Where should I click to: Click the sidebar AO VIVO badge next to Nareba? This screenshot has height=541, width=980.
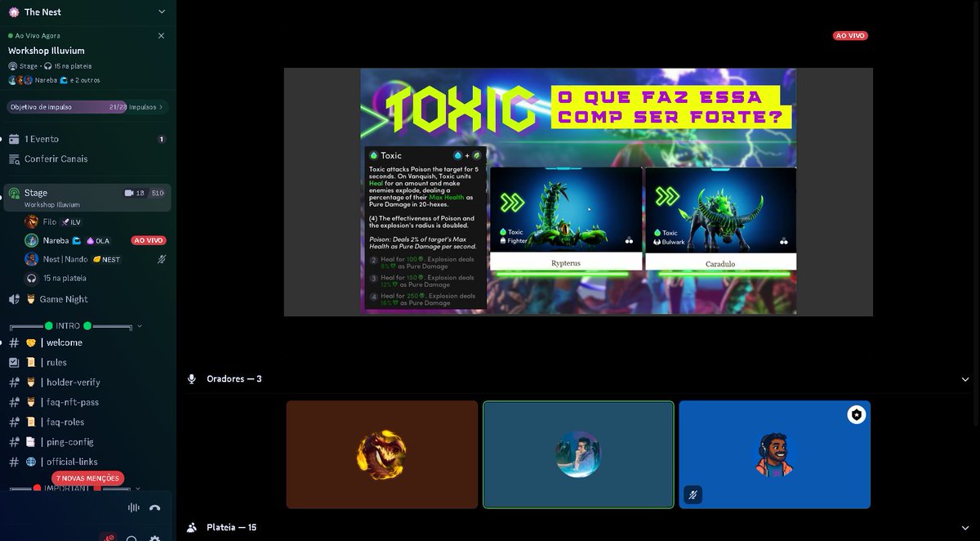pyautogui.click(x=149, y=240)
